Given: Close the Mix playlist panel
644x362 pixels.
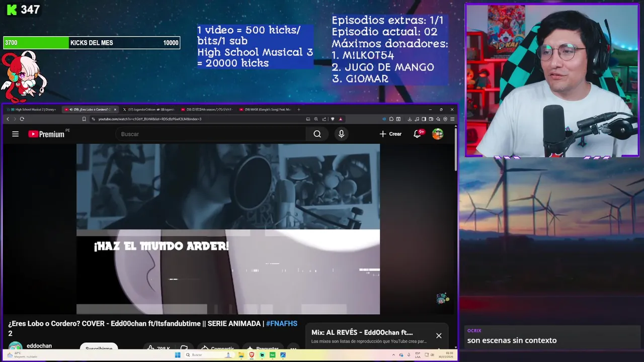Looking at the screenshot, I should (439, 335).
